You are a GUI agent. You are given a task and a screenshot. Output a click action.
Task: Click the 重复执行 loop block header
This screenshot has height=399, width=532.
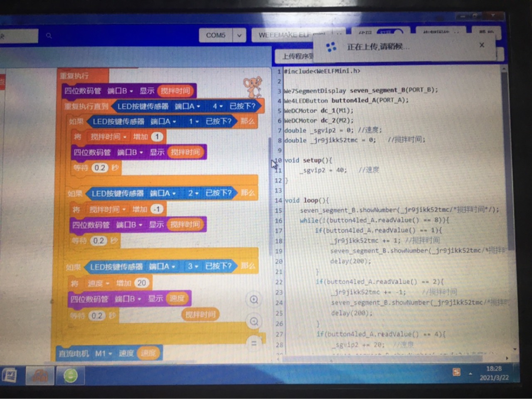pyautogui.click(x=74, y=76)
